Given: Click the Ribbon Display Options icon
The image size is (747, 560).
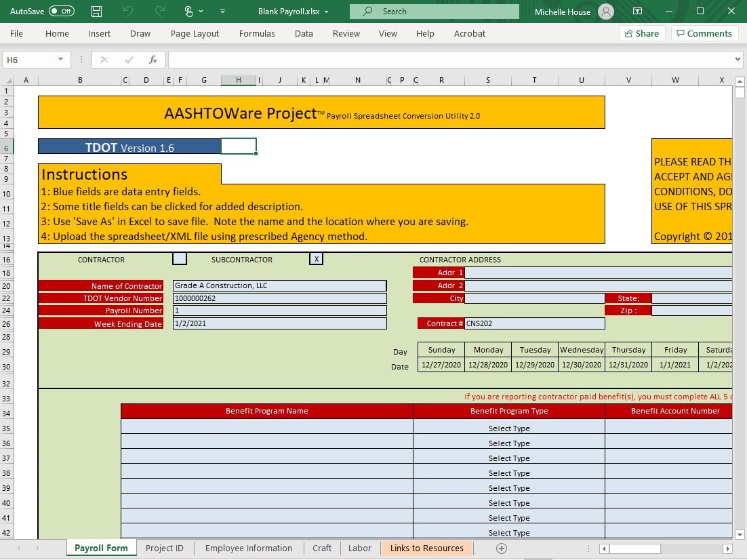Looking at the screenshot, I should pyautogui.click(x=637, y=11).
